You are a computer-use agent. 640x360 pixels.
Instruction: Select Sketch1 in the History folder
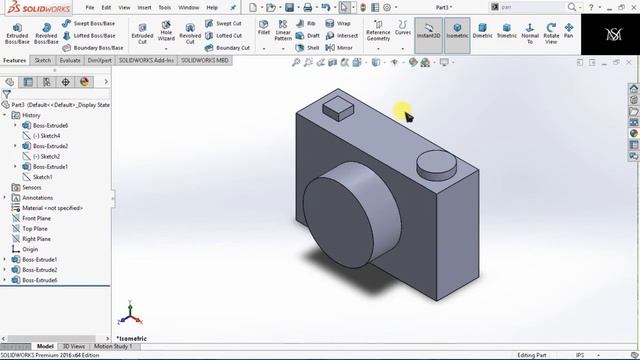click(x=42, y=177)
